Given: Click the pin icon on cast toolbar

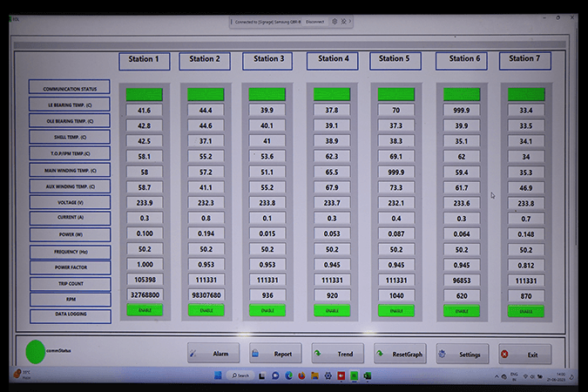Looking at the screenshot, I should (343, 22).
